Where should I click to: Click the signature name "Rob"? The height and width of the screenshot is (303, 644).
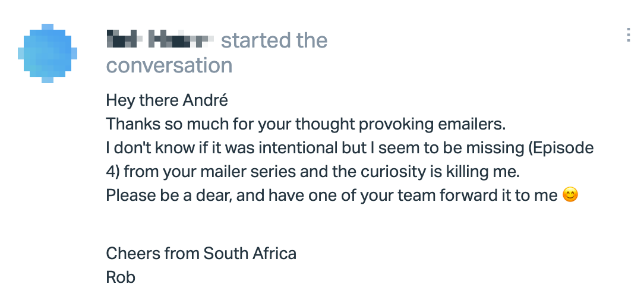click(121, 277)
